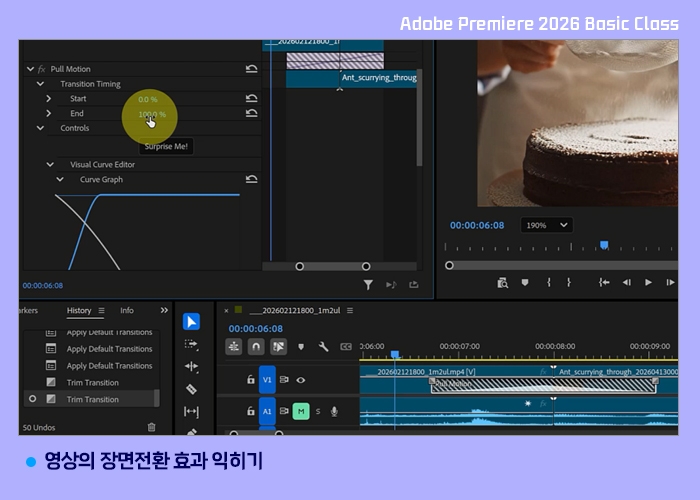Add a marker in the timeline
This screenshot has height=500, width=700.
click(x=301, y=346)
